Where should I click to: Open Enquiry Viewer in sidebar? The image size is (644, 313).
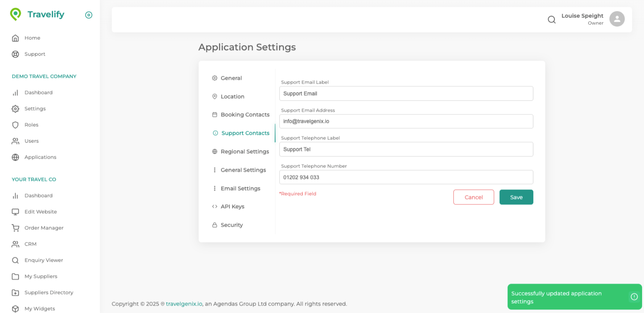44,260
